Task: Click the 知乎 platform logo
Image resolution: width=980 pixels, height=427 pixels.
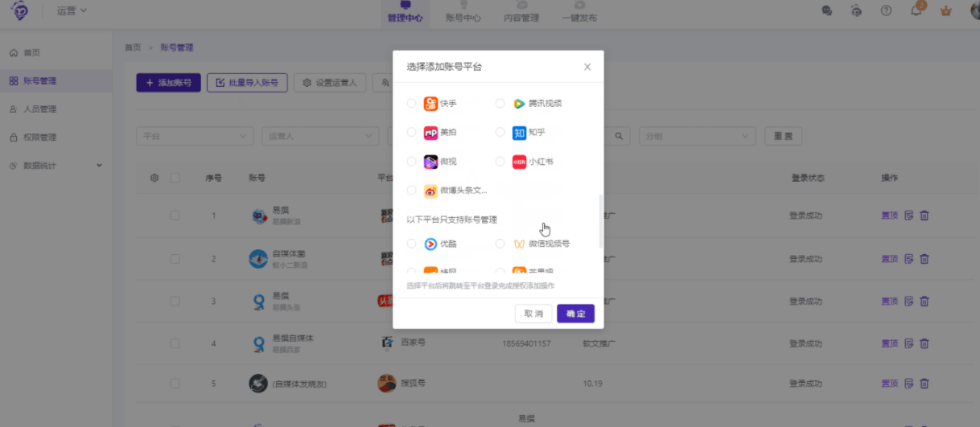Action: coord(519,132)
